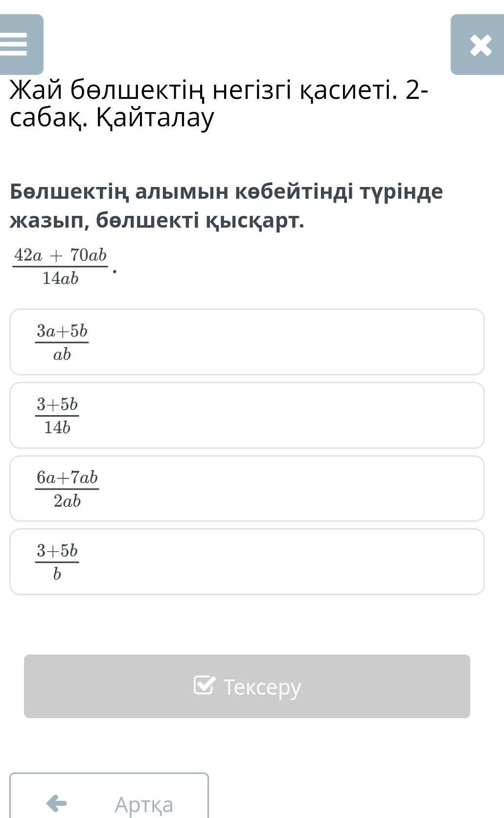The height and width of the screenshot is (818, 504).
Task: Choose answer (6a+7ab)/2ab
Action: (247, 489)
